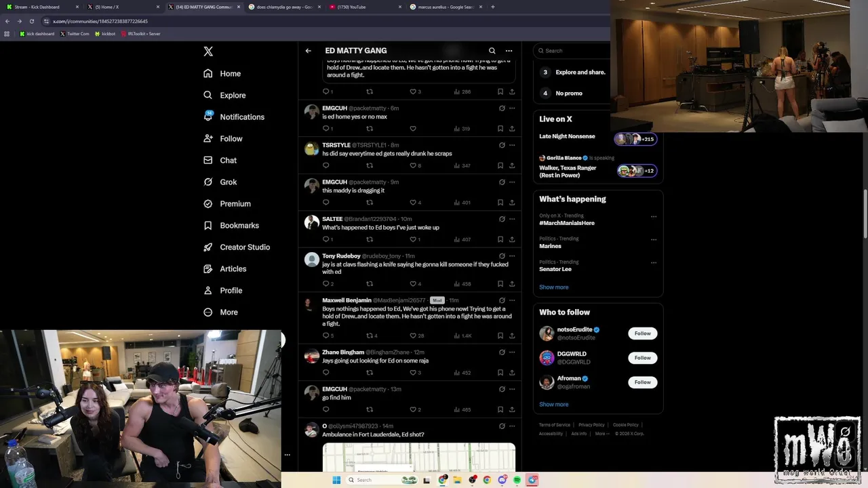
Task: Open more options on 'maddy is dragging it' post
Action: 512,182
